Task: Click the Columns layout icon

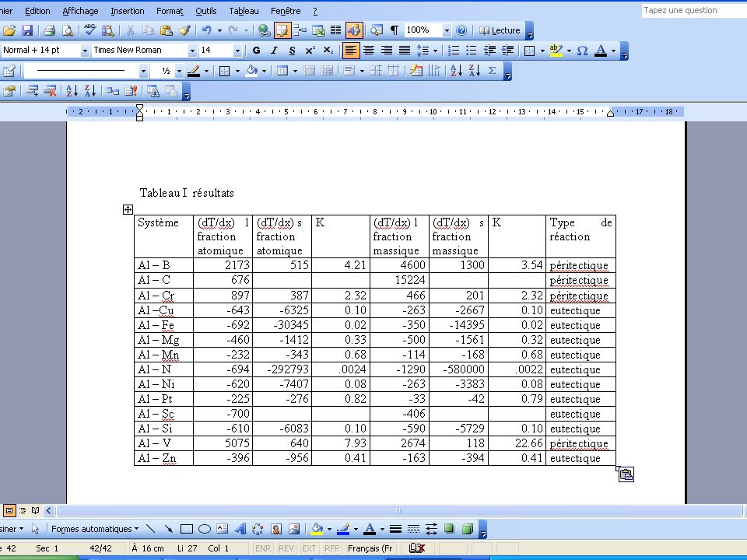Action: tap(336, 30)
